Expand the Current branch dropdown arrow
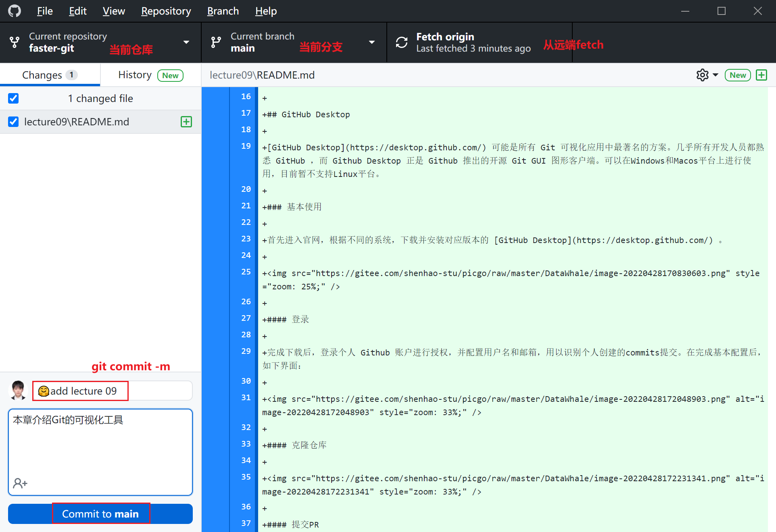This screenshot has width=776, height=532. pos(372,42)
